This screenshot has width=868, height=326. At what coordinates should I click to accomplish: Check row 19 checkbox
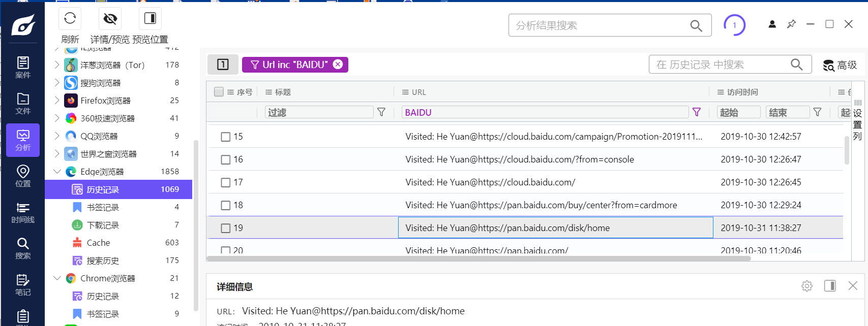(x=226, y=228)
